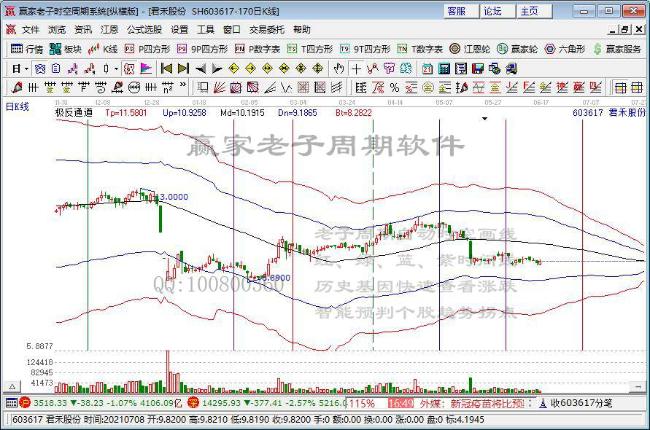The width and height of the screenshot is (650, 430).
Task: Click the yellow diamond four-way arrow icon
Action: pyautogui.click(x=318, y=68)
